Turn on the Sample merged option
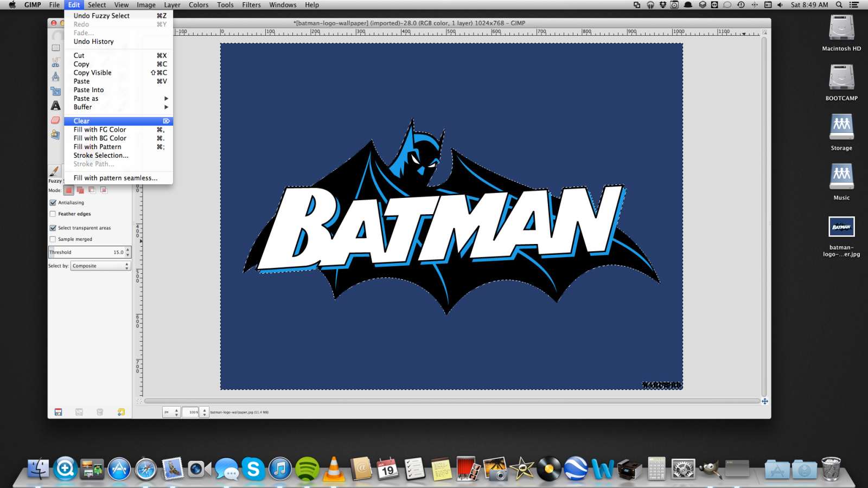868x488 pixels. (x=53, y=239)
